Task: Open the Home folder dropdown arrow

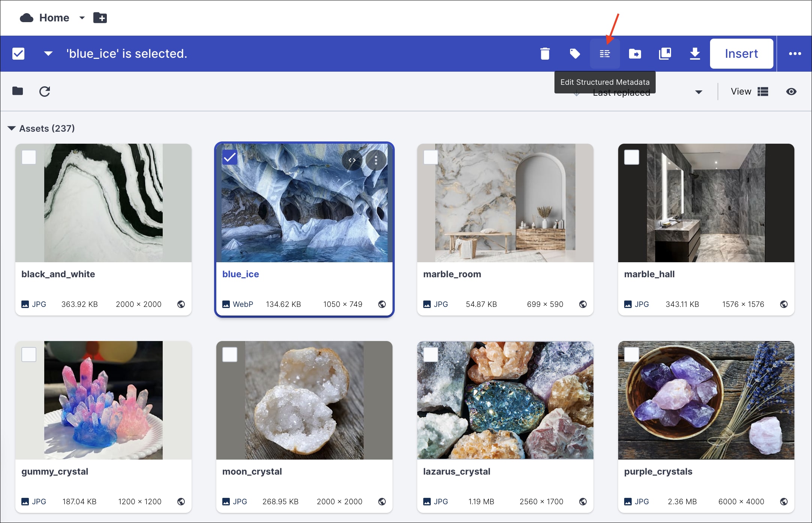Action: tap(82, 18)
